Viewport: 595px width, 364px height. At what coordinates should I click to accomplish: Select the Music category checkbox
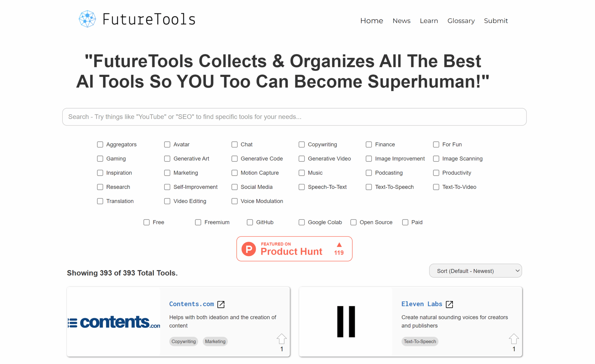(302, 173)
